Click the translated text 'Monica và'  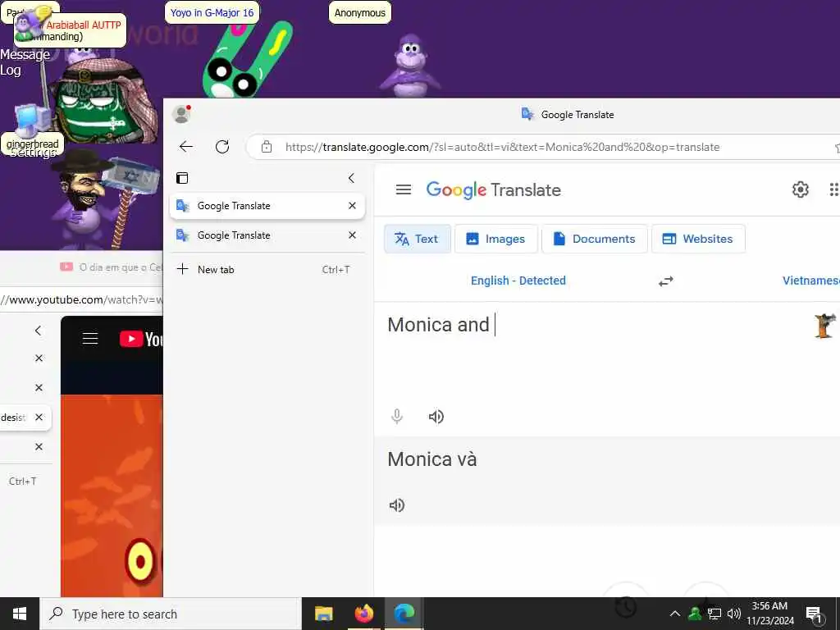[432, 459]
